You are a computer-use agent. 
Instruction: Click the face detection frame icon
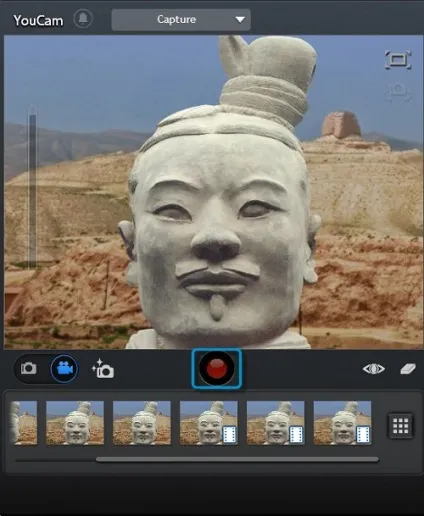pos(398,92)
